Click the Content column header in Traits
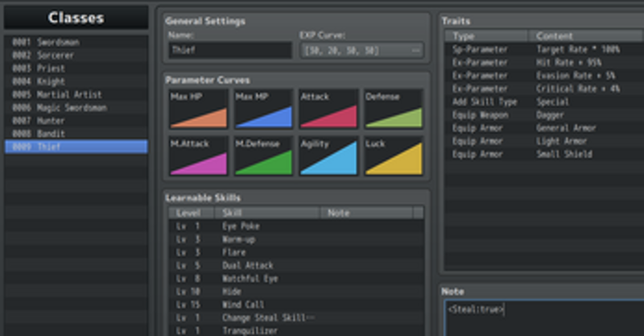 [x=586, y=36]
